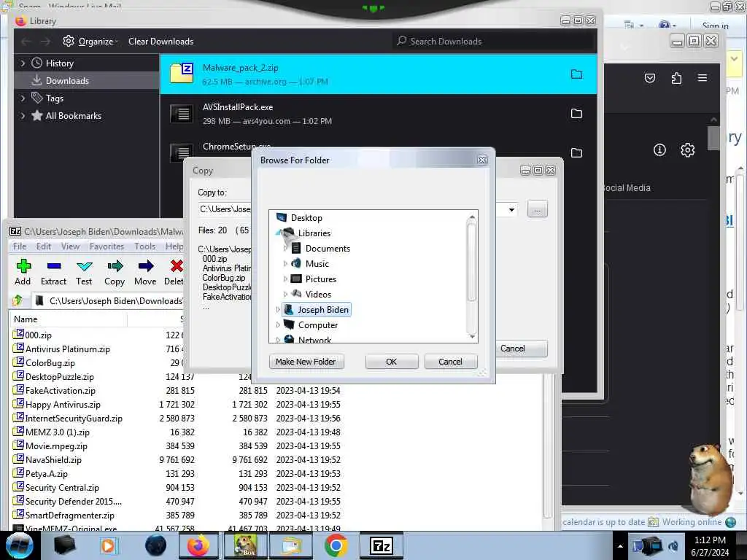The image size is (747, 560).
Task: Open the gear settings icon in Firefox page
Action: [687, 150]
